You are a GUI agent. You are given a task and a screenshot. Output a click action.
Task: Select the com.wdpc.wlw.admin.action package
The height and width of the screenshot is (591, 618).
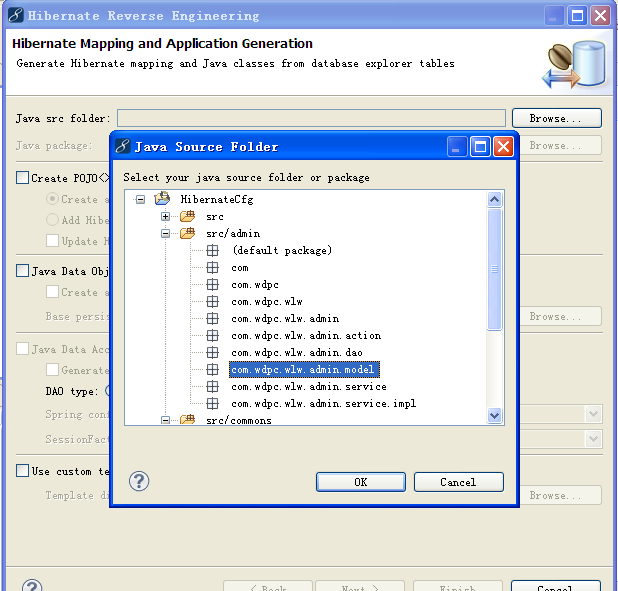pos(306,336)
